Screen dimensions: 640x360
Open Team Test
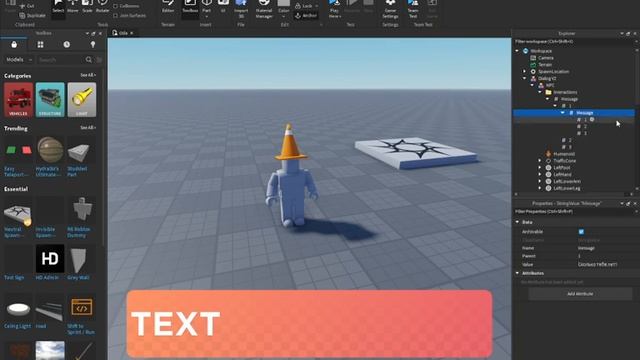point(413,8)
